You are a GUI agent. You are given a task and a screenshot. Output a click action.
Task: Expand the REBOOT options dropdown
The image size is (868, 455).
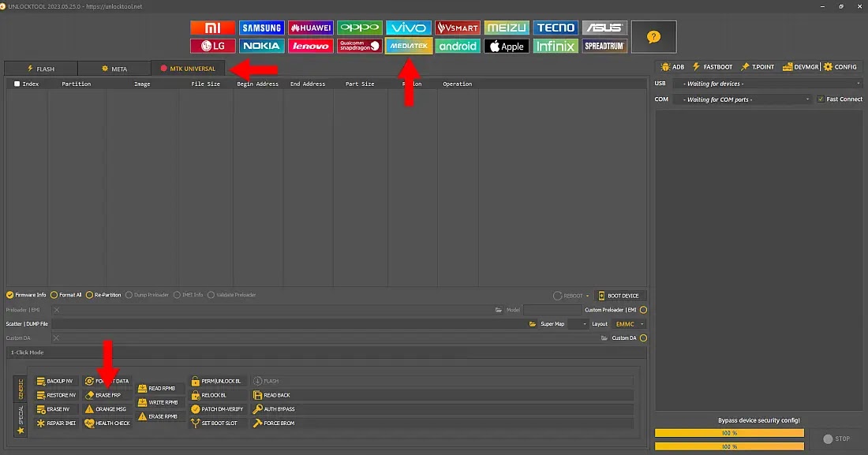pos(587,296)
